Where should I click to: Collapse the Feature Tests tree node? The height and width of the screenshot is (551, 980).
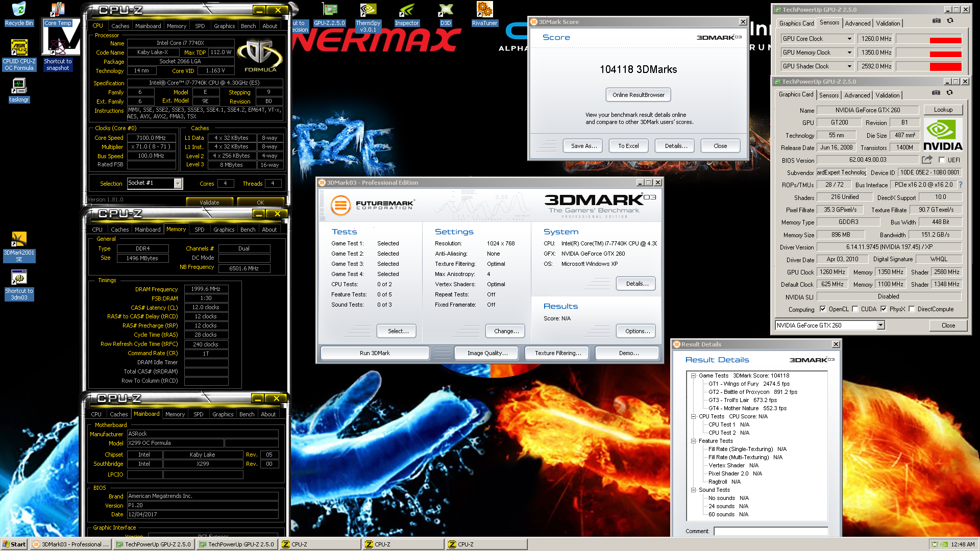coord(694,441)
